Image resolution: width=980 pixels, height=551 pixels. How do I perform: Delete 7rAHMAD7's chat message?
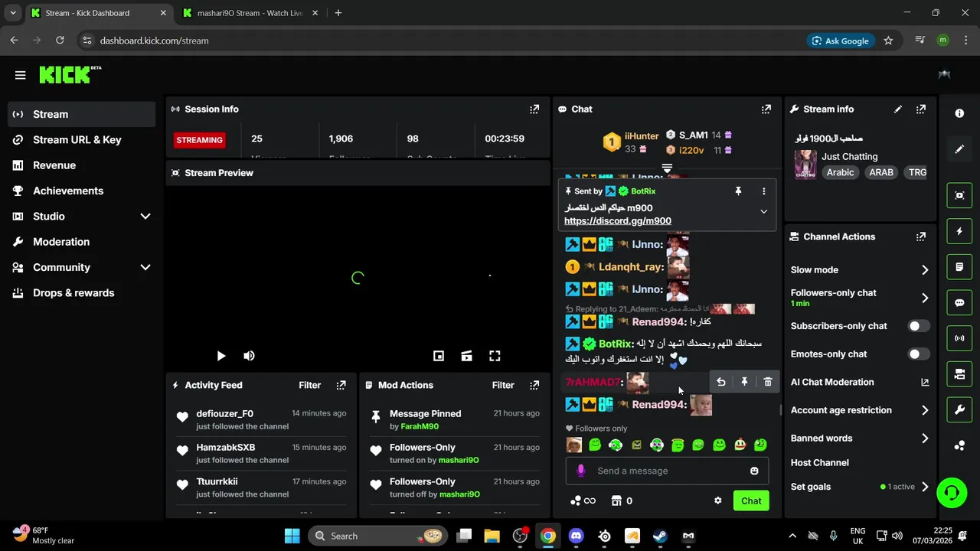coord(768,382)
